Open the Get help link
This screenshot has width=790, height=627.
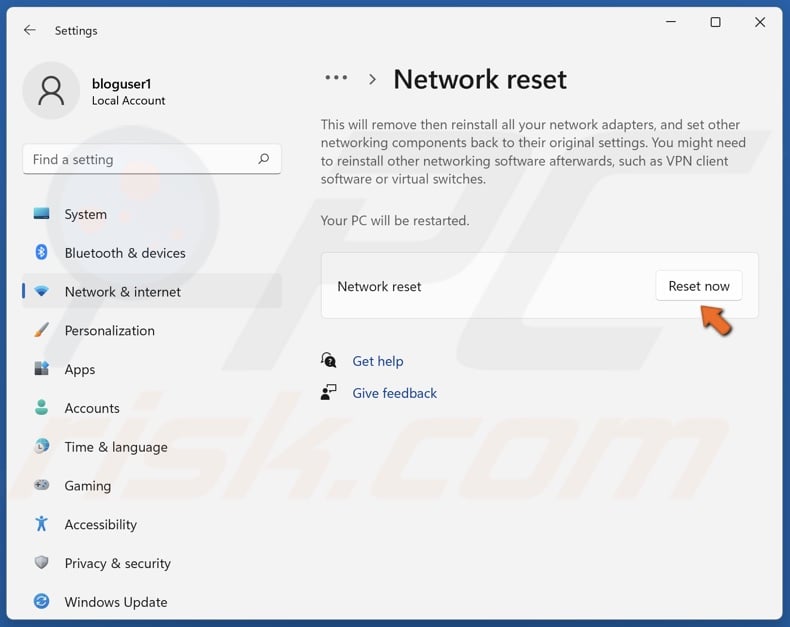click(x=378, y=361)
